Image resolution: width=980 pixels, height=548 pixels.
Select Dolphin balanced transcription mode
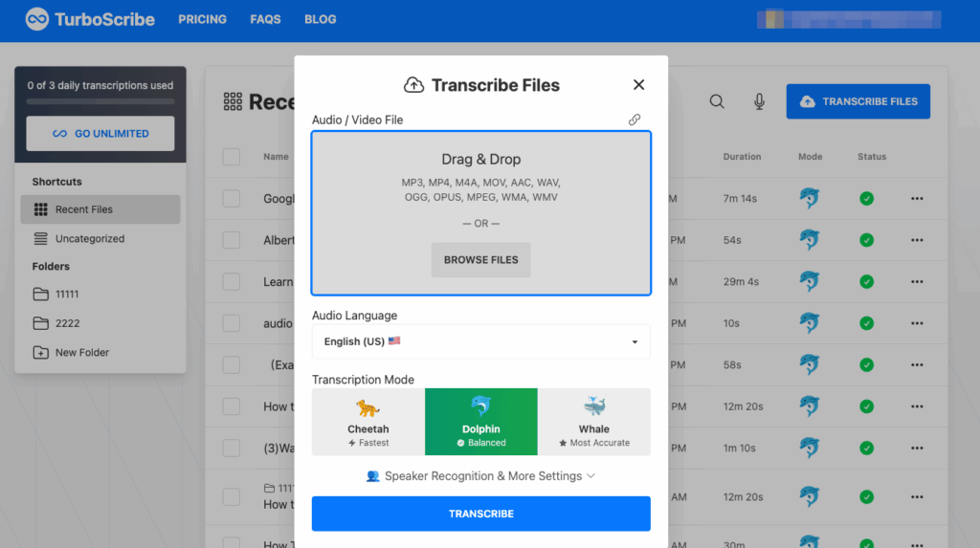[481, 422]
